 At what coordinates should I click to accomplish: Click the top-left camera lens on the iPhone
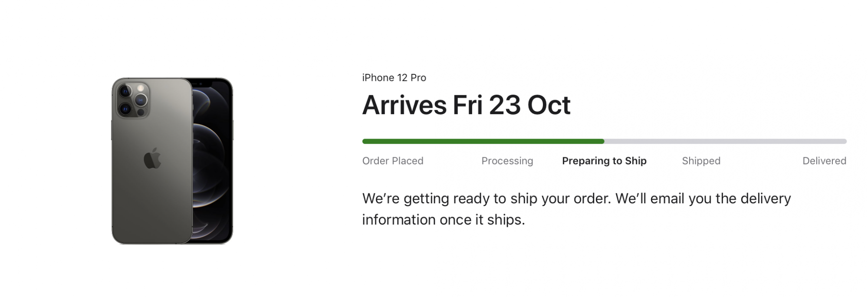click(125, 92)
